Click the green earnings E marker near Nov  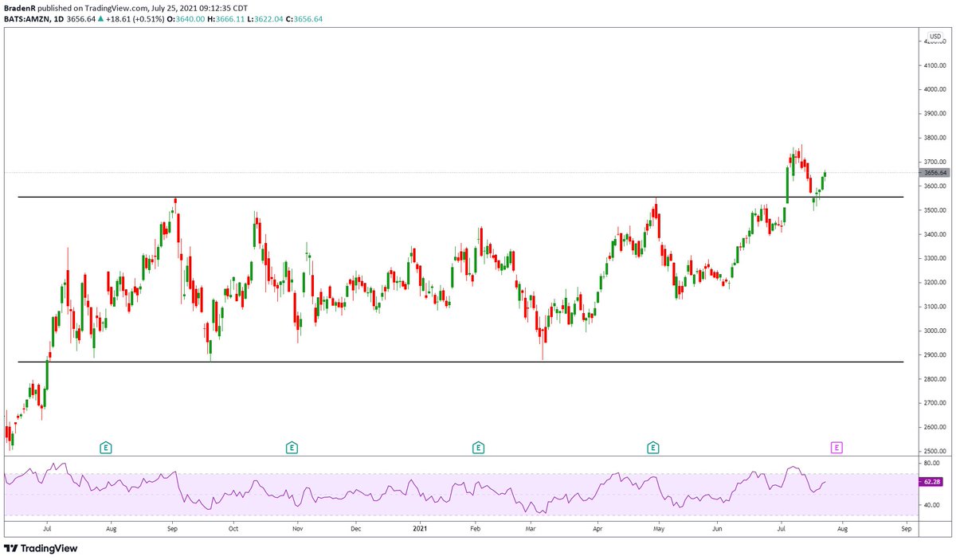pos(292,448)
